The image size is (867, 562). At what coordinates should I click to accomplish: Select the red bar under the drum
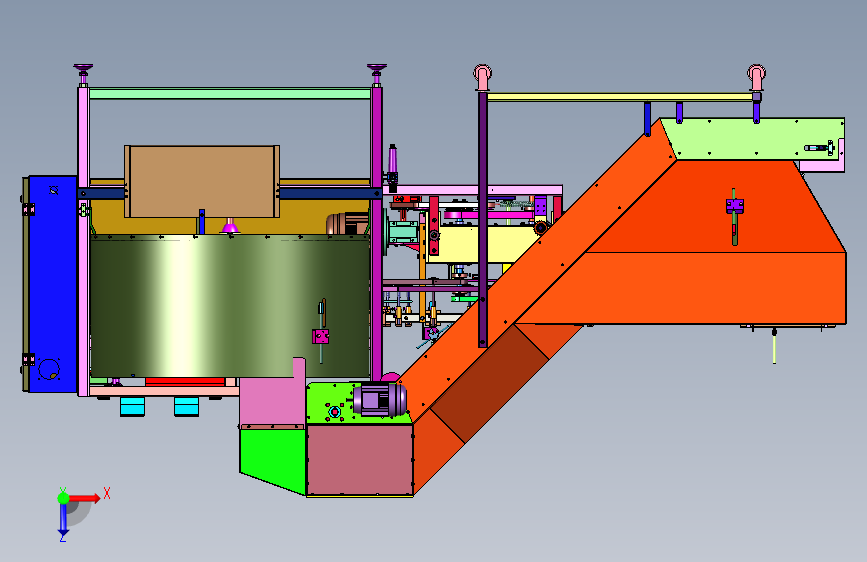(185, 382)
